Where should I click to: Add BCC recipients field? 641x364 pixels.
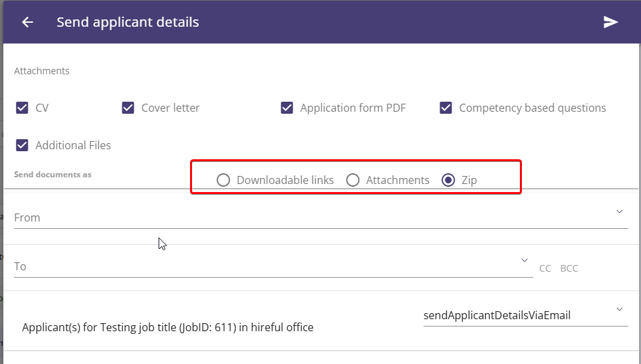pyautogui.click(x=569, y=268)
